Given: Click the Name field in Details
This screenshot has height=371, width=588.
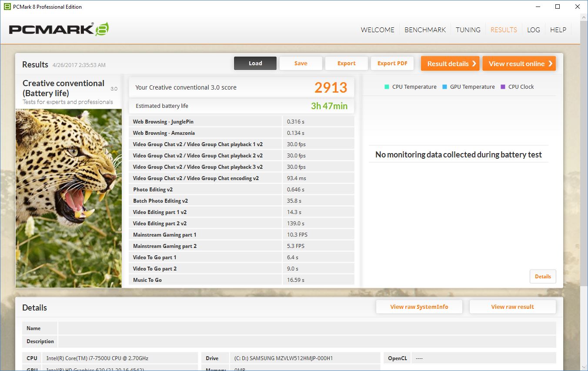Looking at the screenshot, I should [307, 328].
